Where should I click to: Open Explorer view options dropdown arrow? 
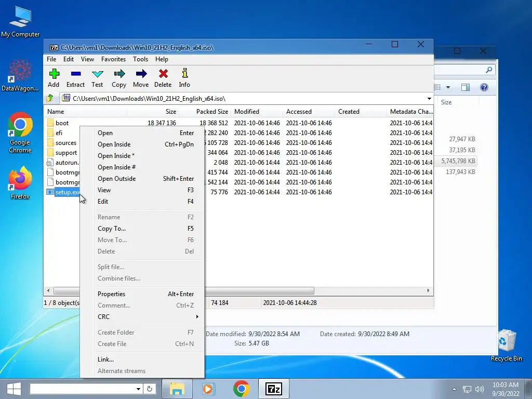click(x=448, y=87)
